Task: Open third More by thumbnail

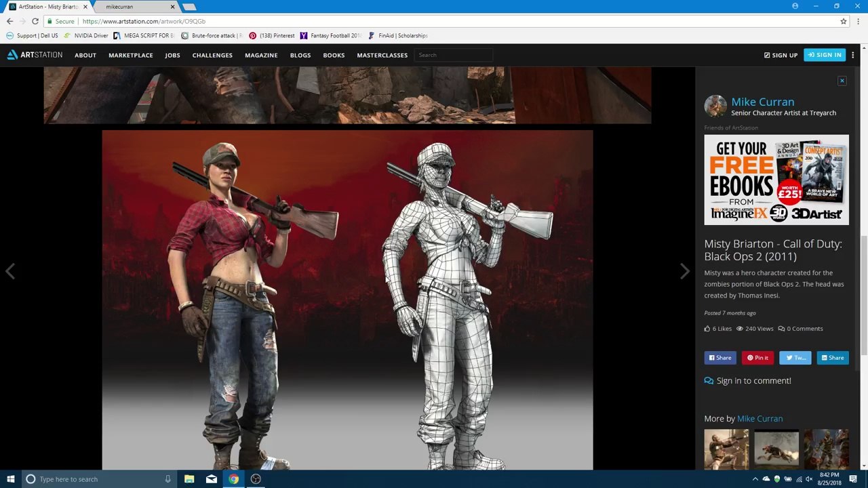Action: pos(826,449)
